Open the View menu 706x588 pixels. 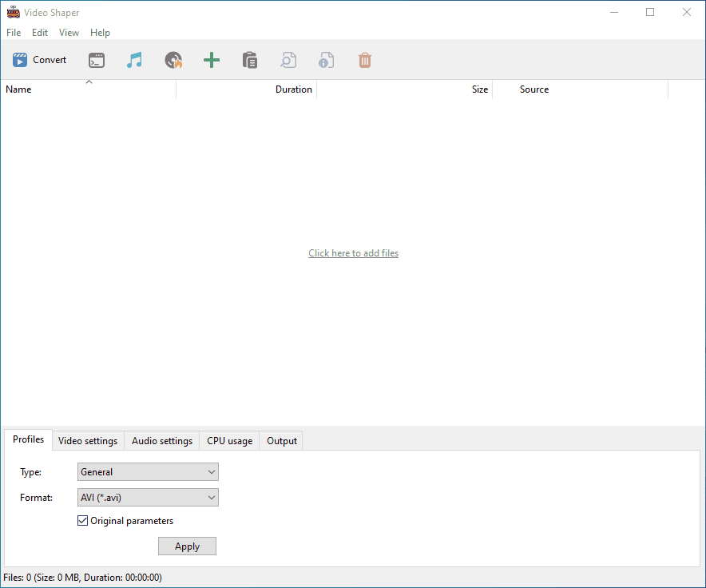coord(69,33)
